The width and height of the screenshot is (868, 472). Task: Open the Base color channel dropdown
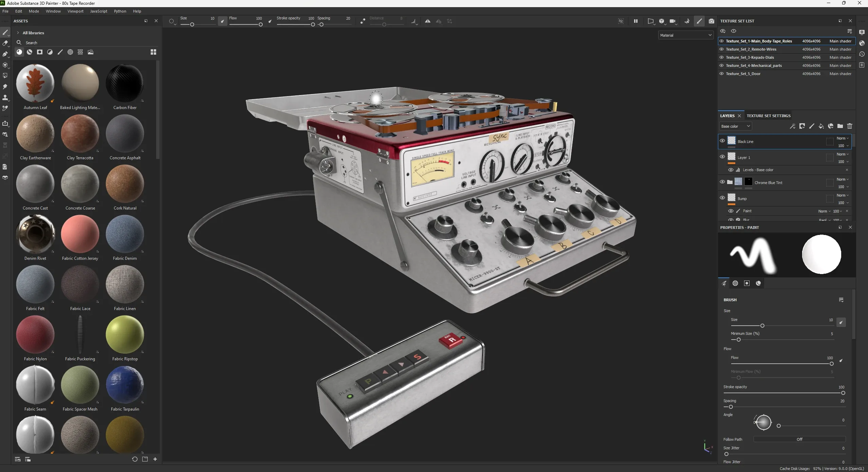pyautogui.click(x=735, y=126)
